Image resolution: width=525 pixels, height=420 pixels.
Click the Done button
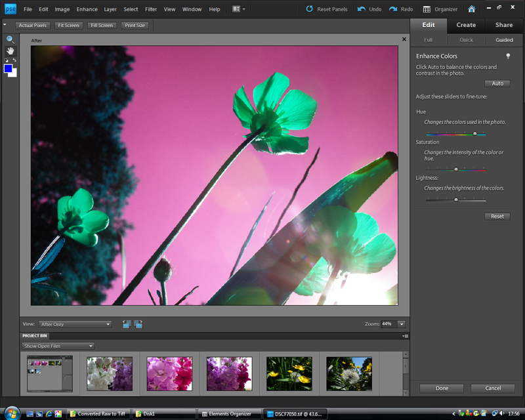click(x=442, y=388)
